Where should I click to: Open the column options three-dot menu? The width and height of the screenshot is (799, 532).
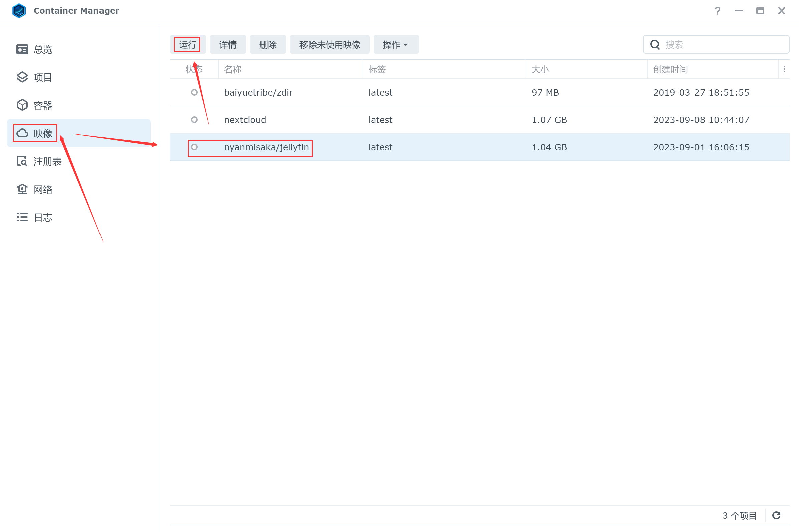pos(784,69)
